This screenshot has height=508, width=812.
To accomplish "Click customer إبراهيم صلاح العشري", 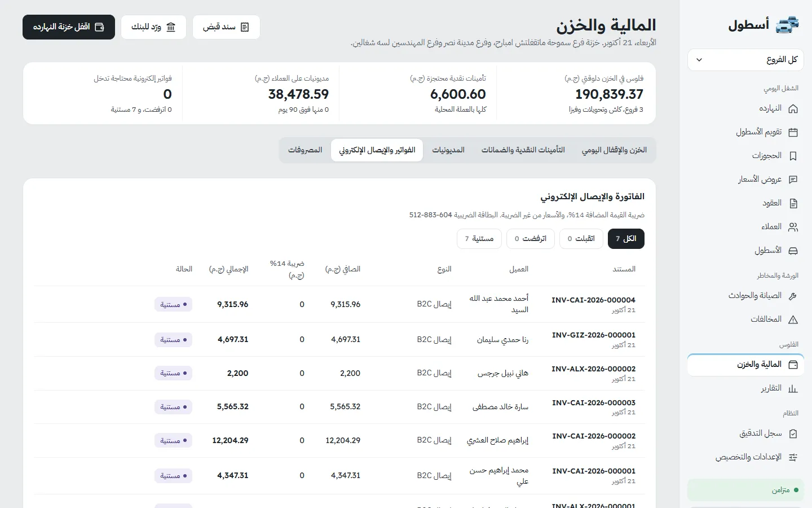I will 498,441.
